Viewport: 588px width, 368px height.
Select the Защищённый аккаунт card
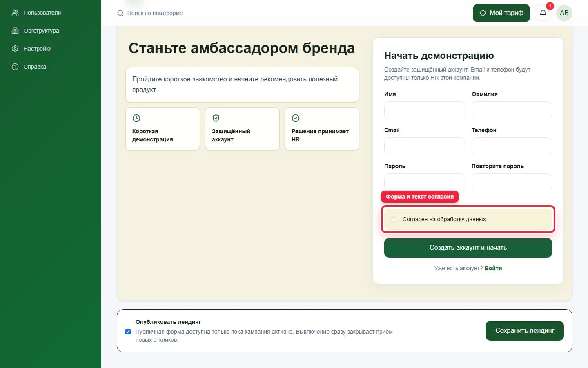click(x=242, y=129)
